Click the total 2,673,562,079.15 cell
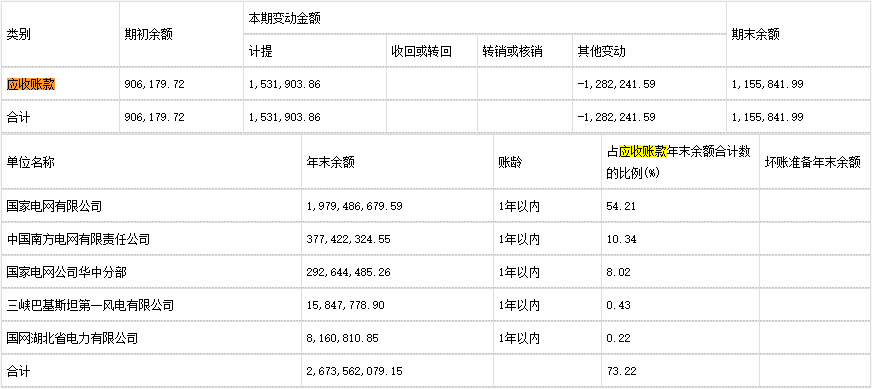The image size is (872, 389). [354, 371]
